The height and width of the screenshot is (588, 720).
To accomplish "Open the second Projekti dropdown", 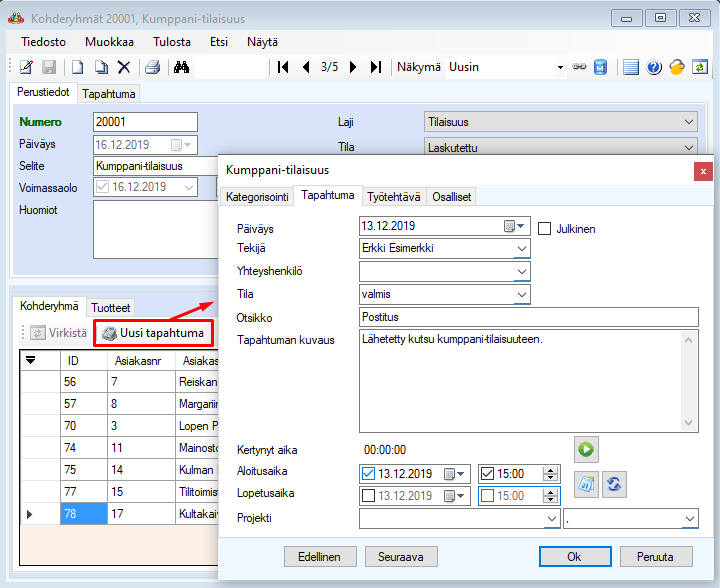I will [690, 519].
